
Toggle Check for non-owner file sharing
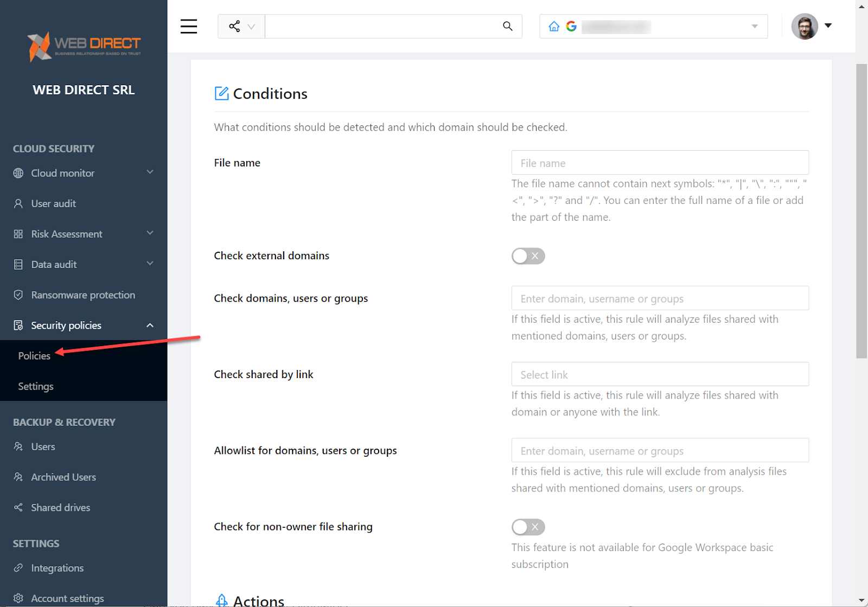(x=528, y=527)
